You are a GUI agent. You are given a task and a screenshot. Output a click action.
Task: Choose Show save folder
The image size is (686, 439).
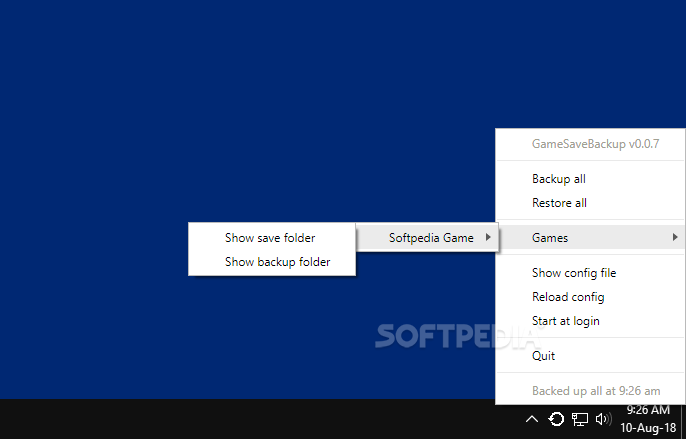(272, 238)
